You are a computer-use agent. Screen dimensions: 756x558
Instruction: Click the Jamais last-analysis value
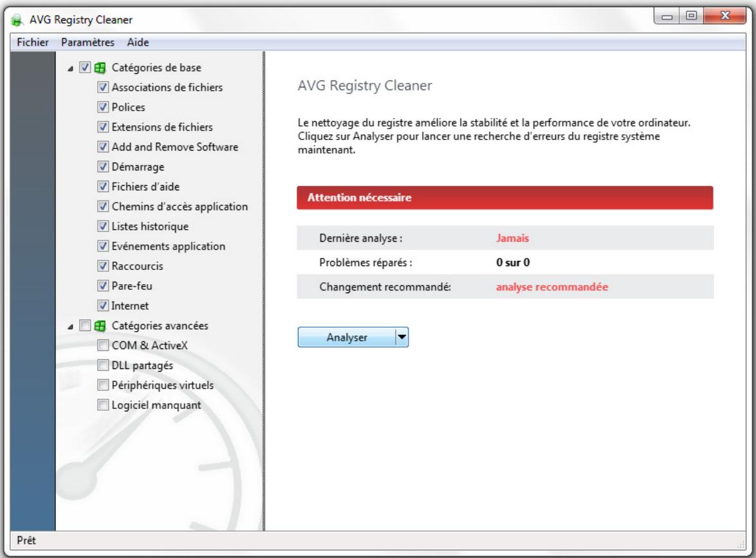pyautogui.click(x=513, y=238)
